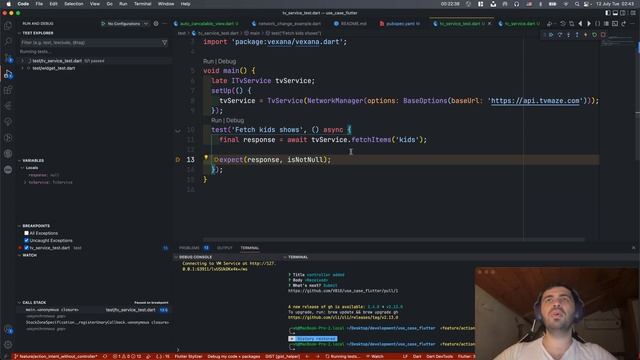The width and height of the screenshot is (640, 360).
Task: Click the Continue button in the debug toolbar
Action: (x=551, y=35)
